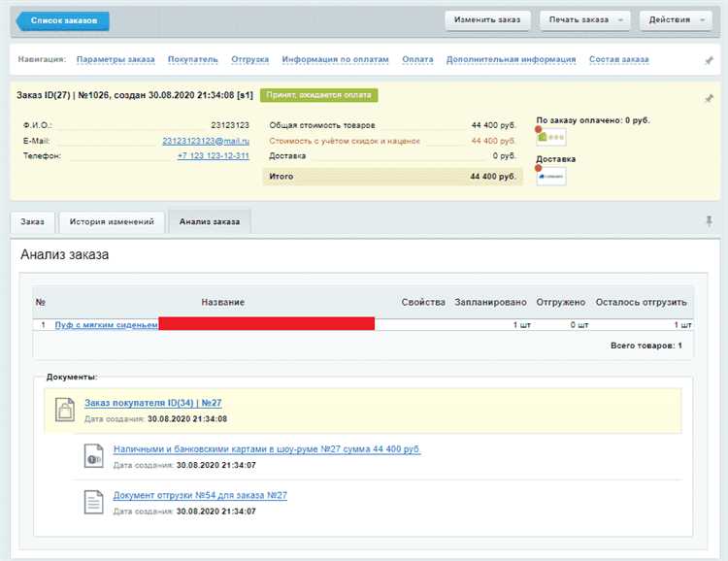
Task: Click the customer order bag icon
Action: click(x=65, y=410)
